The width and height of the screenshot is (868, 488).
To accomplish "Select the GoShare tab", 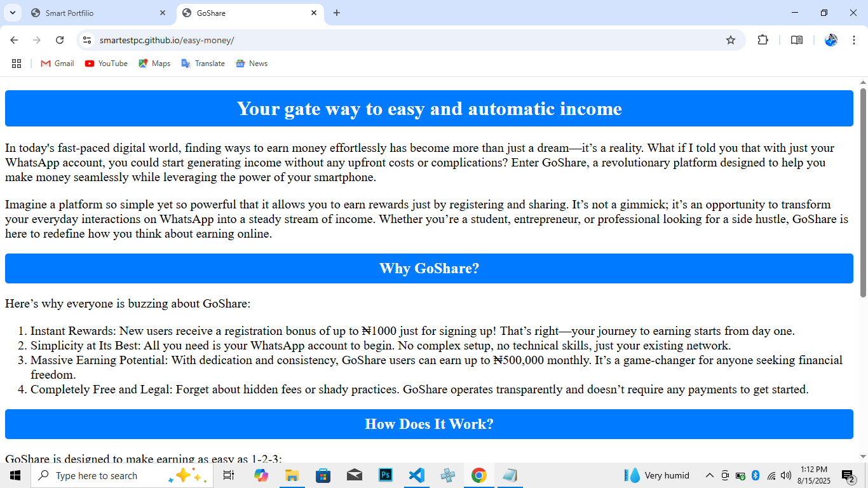I will [250, 13].
